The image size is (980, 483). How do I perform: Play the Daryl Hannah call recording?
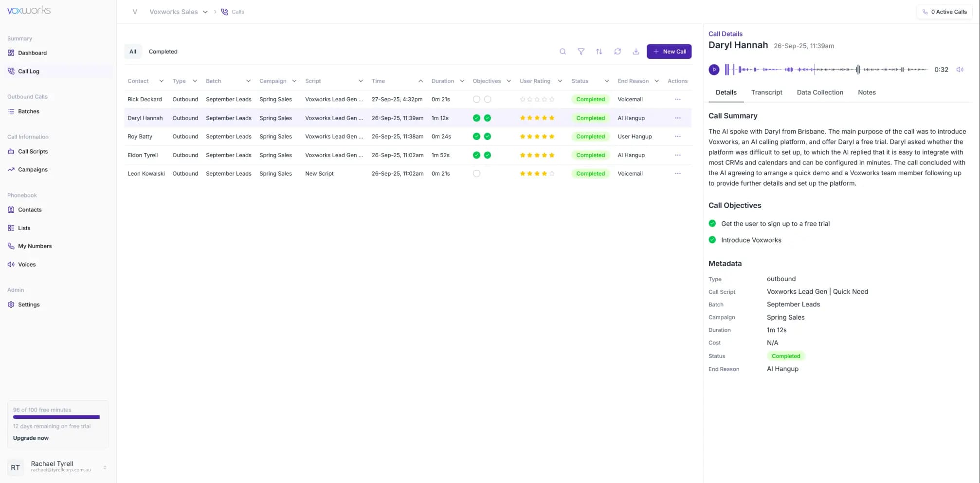714,70
